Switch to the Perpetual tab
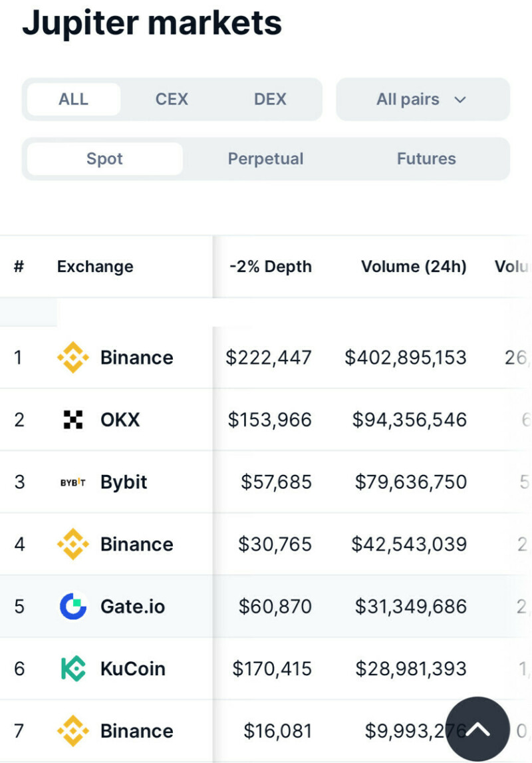The width and height of the screenshot is (532, 763). point(265,159)
